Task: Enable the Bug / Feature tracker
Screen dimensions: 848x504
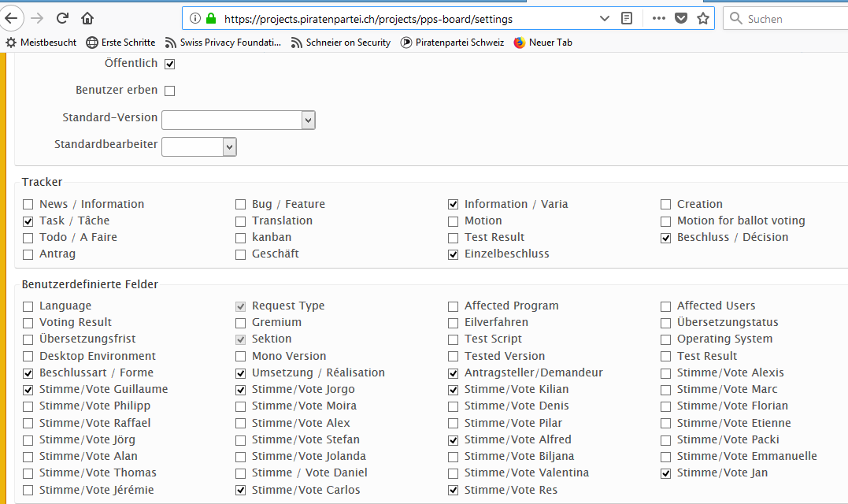Action: [240, 205]
